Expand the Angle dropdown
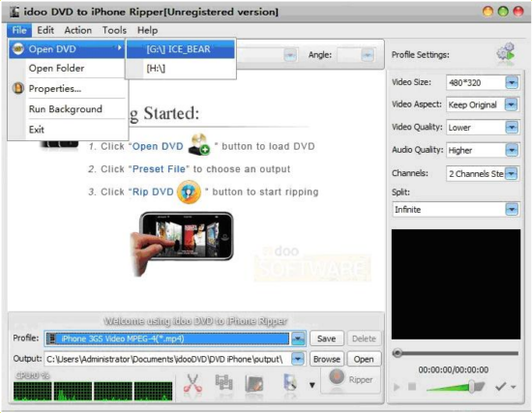The image size is (532, 413). click(368, 55)
